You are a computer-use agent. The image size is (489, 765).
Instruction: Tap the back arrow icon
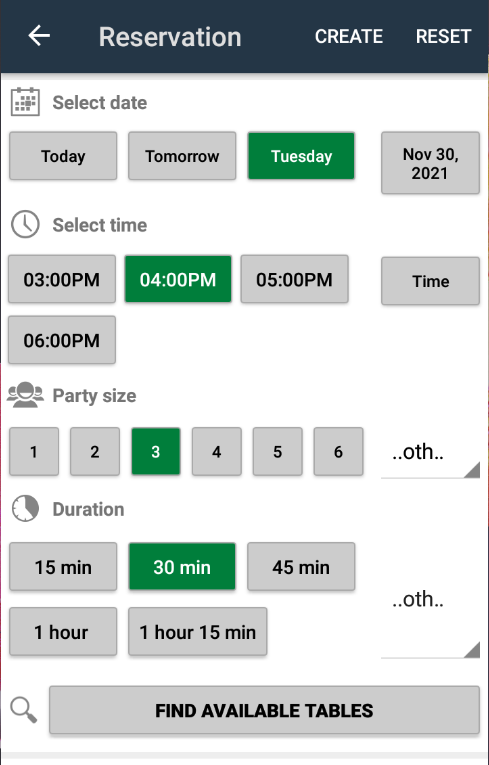click(x=39, y=36)
